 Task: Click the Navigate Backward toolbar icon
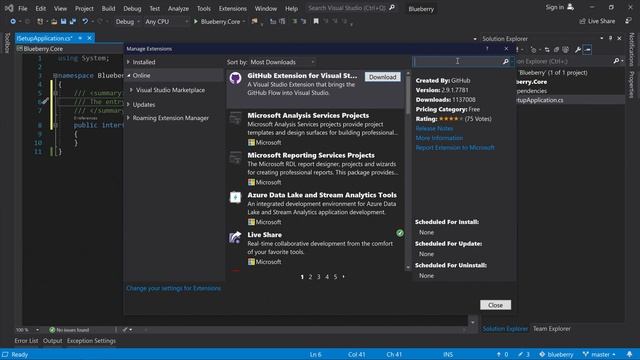(13, 21)
